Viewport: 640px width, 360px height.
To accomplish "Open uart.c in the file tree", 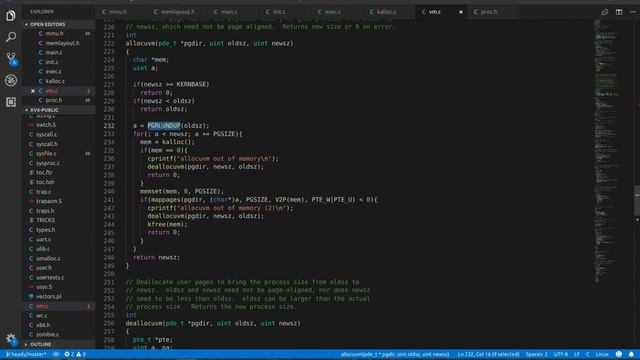I will pos(59,239).
